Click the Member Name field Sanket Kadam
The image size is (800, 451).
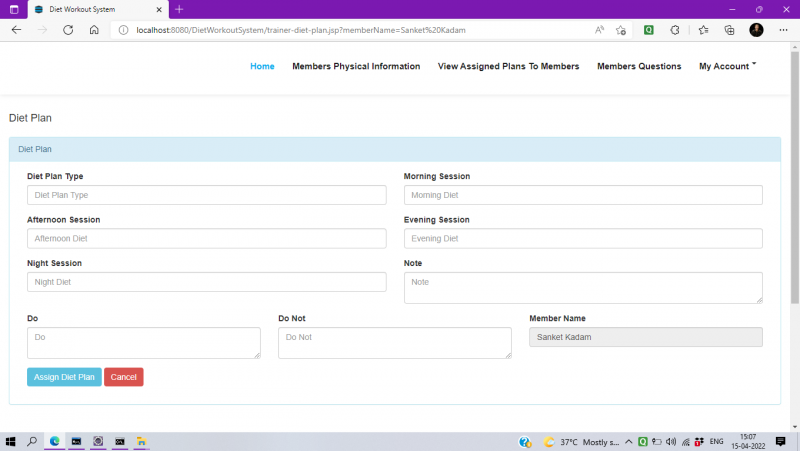646,337
